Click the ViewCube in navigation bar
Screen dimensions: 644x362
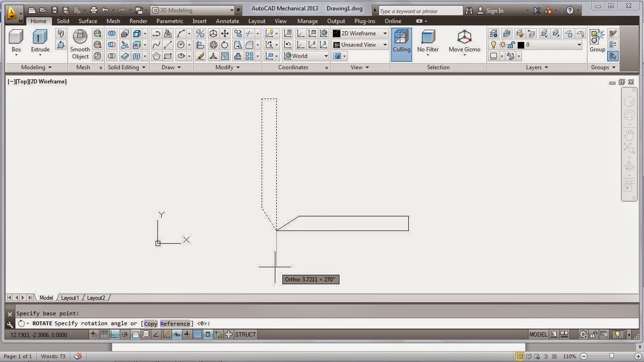(629, 102)
